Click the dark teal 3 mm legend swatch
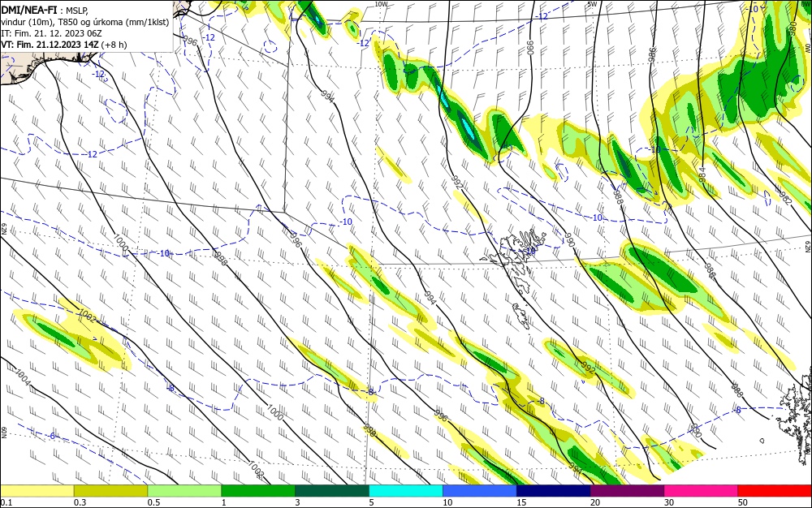The height and width of the screenshot is (508, 812). 332,491
